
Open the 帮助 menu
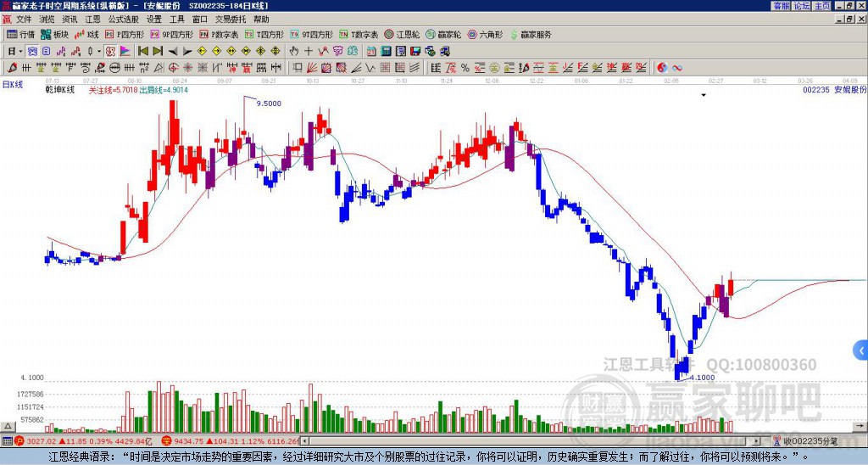[x=261, y=20]
